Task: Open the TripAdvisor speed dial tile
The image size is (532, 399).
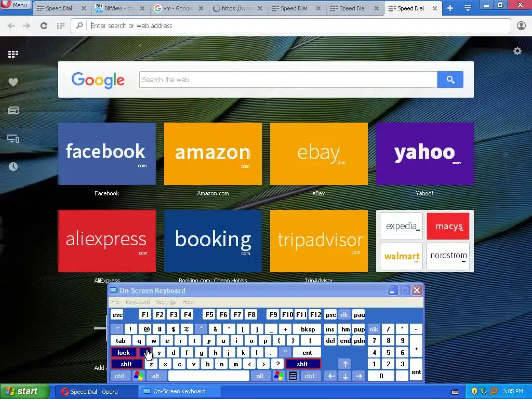Action: tap(319, 241)
